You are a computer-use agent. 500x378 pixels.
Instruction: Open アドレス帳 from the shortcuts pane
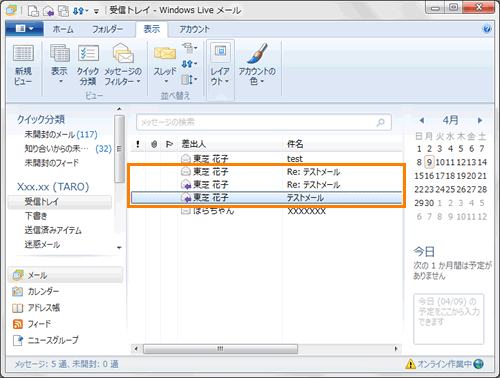click(36, 308)
